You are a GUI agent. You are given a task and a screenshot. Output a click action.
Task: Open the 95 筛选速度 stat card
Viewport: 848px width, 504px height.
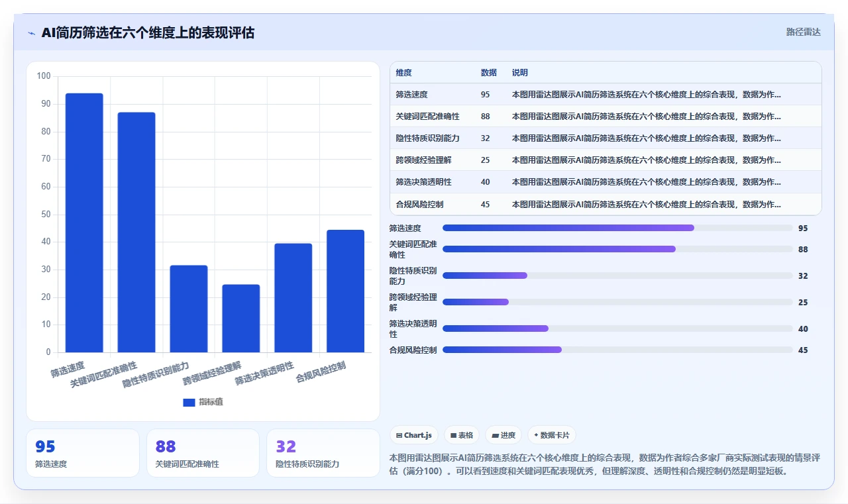click(83, 453)
